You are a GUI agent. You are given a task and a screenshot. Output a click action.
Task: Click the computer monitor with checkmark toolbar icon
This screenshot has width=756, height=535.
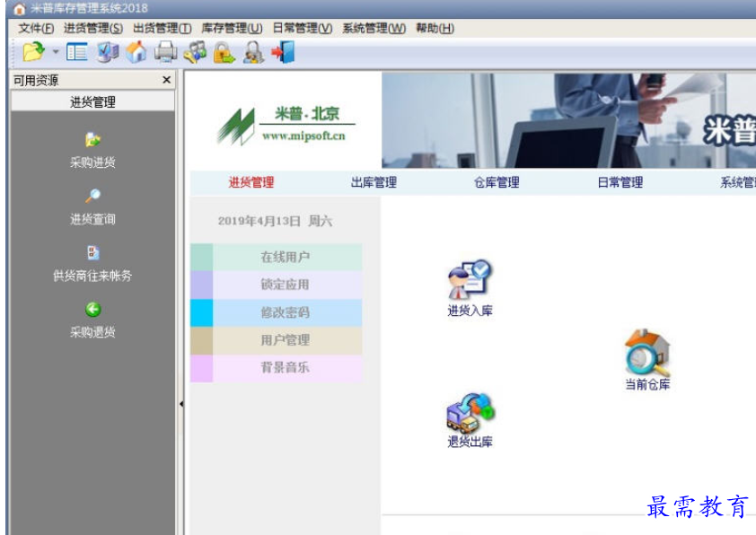108,52
